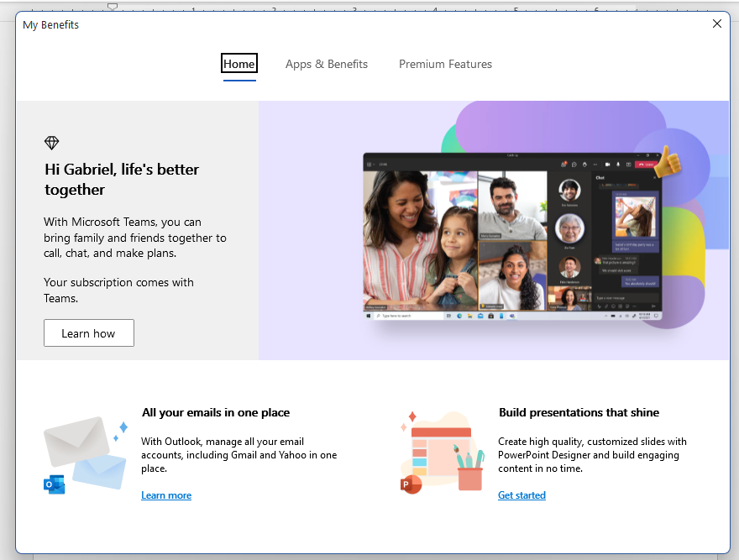The height and width of the screenshot is (560, 739).
Task: Click the "All your emails in one place" heading
Action: [x=216, y=412]
